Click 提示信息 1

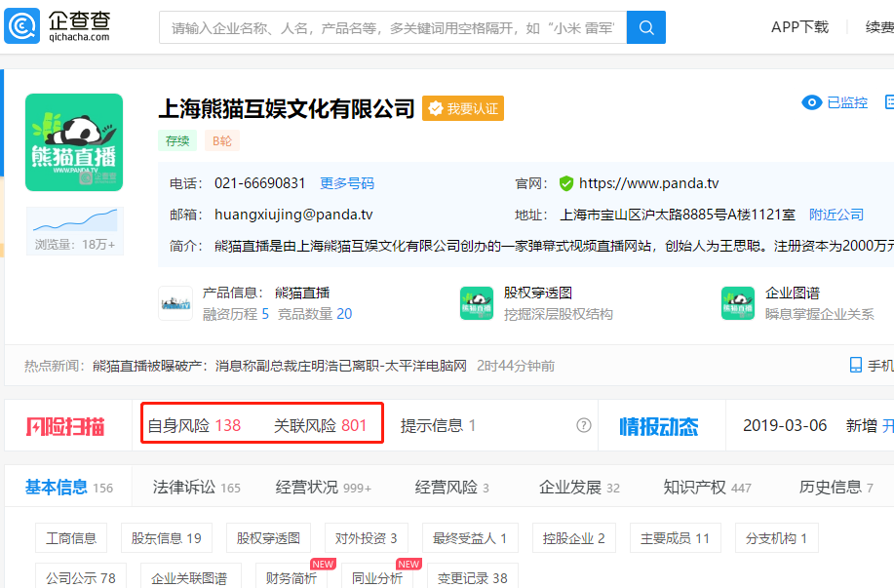439,425
